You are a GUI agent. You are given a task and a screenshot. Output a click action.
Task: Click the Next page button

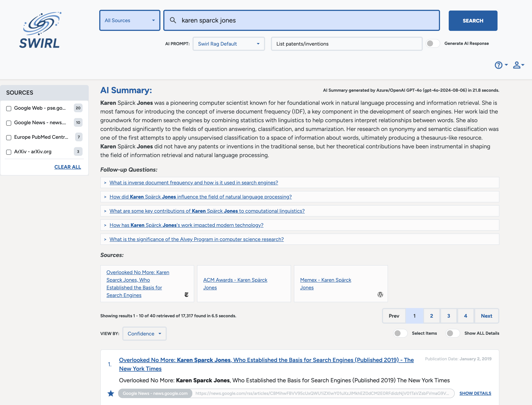[486, 316]
